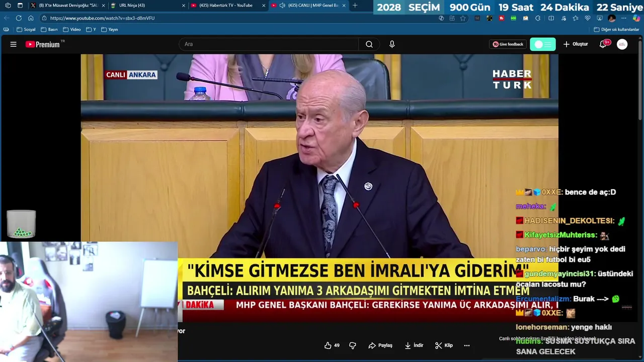Click Klip clip button
The width and height of the screenshot is (644, 362).
[x=444, y=345]
